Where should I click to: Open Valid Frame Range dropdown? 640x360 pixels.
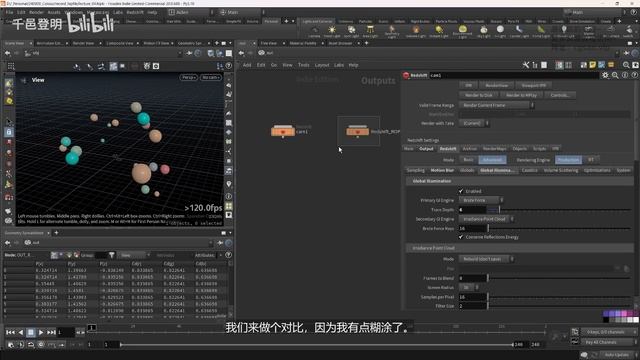pos(497,105)
